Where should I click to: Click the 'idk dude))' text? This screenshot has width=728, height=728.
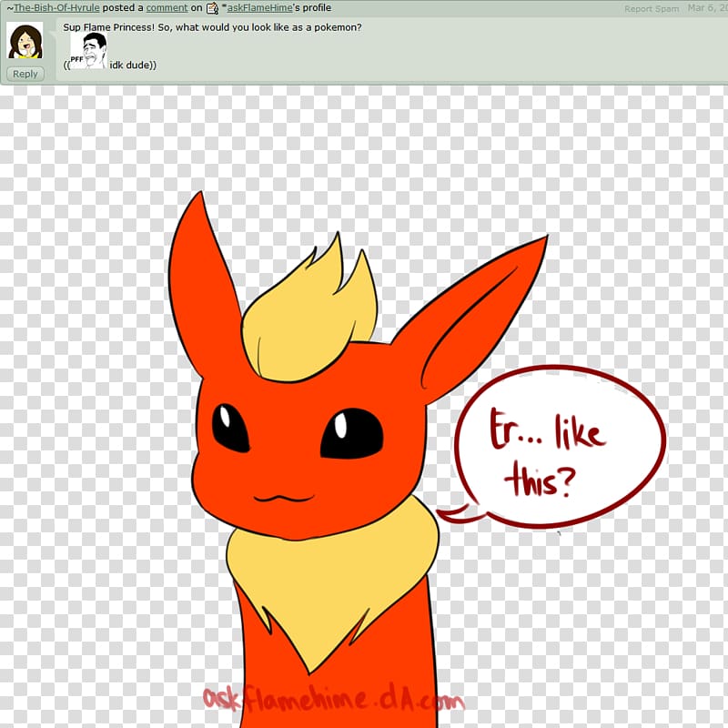coord(133,65)
